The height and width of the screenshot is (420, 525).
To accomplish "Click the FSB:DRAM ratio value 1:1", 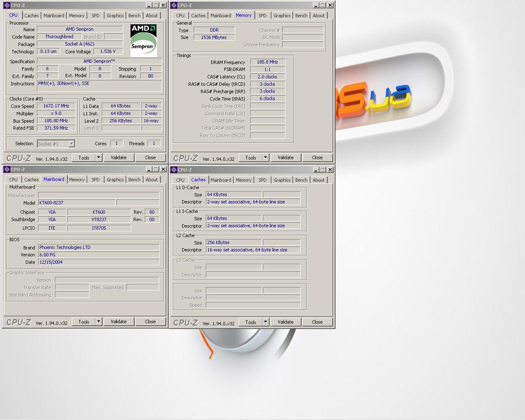I will [x=267, y=69].
